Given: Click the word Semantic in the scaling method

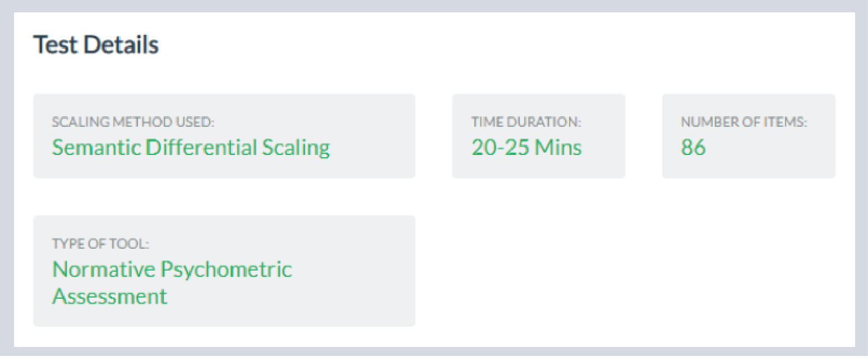Looking at the screenshot, I should pos(96,147).
